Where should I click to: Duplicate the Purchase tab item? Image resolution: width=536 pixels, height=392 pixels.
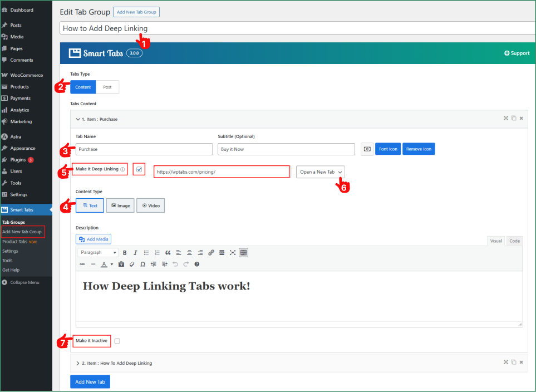[x=513, y=118]
